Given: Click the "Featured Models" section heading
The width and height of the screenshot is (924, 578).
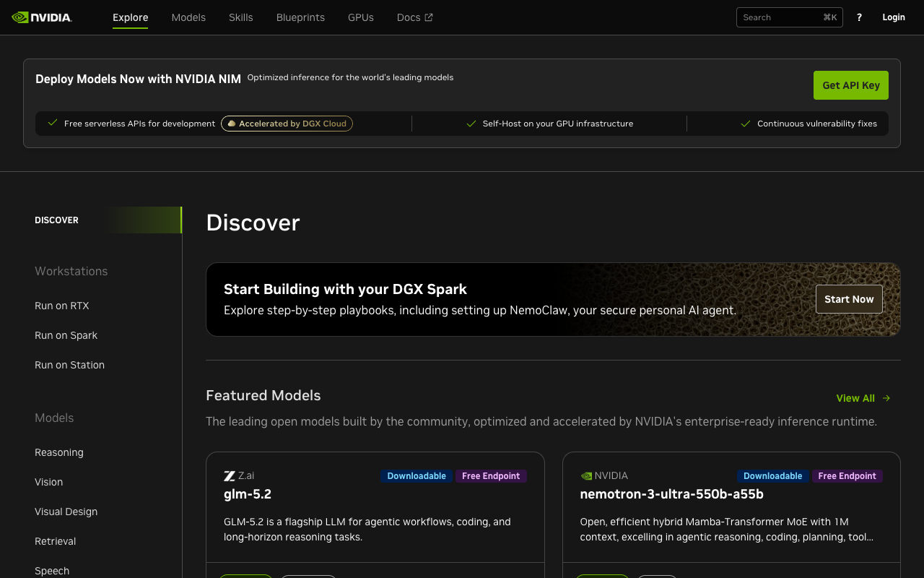Looking at the screenshot, I should [x=263, y=395].
